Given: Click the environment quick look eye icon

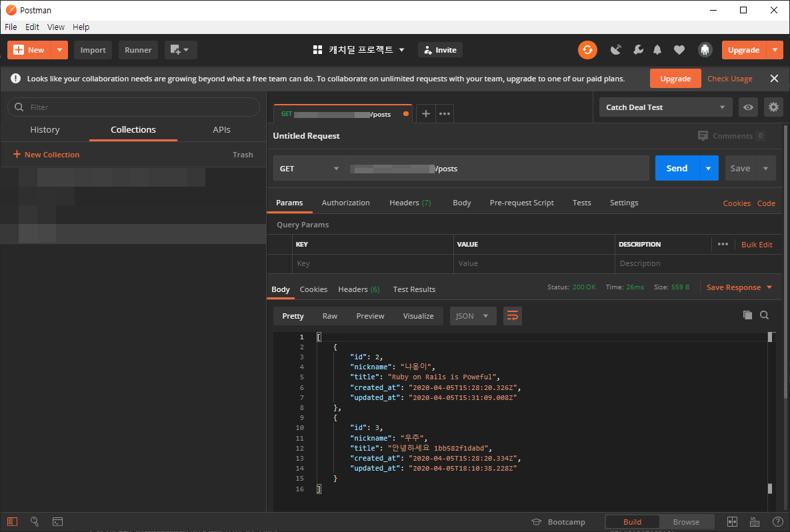Looking at the screenshot, I should (748, 107).
